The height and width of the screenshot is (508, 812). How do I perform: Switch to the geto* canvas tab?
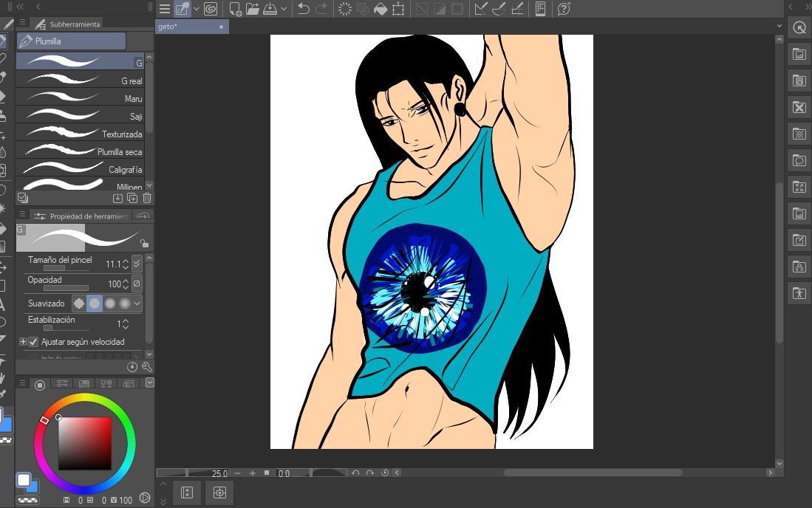pos(191,27)
